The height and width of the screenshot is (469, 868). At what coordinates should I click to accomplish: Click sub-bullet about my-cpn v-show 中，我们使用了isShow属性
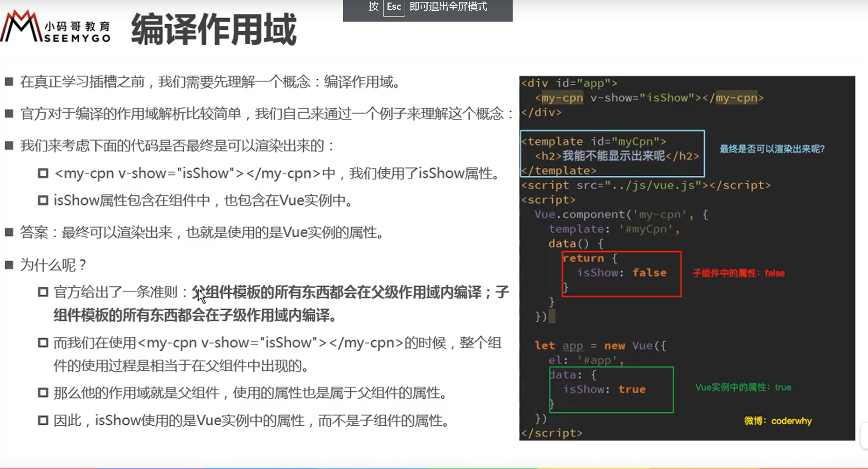click(278, 173)
